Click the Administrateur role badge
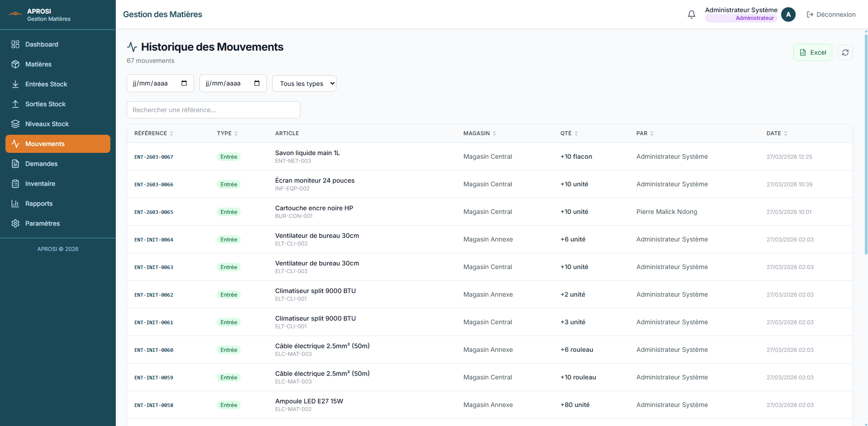The width and height of the screenshot is (868, 426). (x=741, y=18)
